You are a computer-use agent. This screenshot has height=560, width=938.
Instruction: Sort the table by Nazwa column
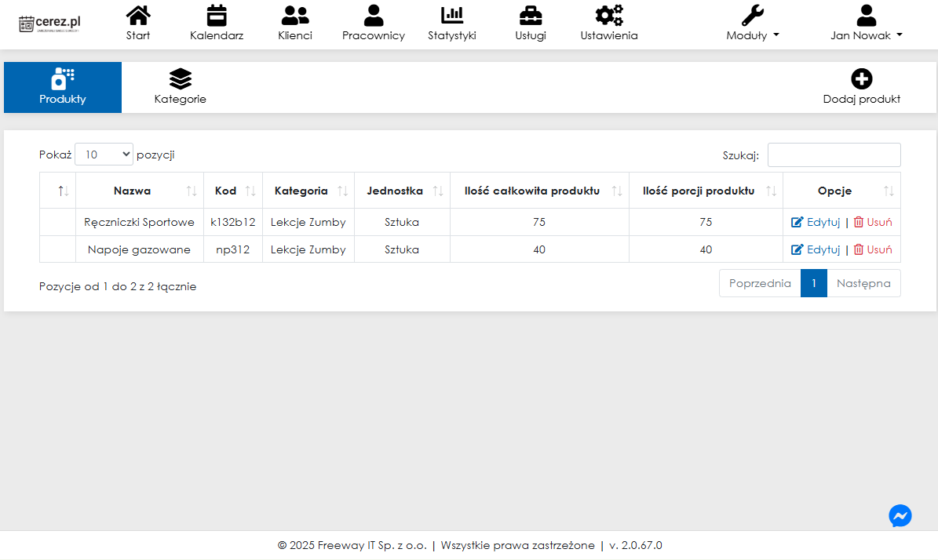point(132,191)
